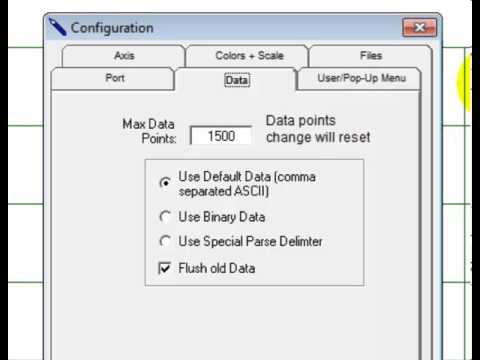Choose Use Binary Data option
The height and width of the screenshot is (360, 480).
pos(165,217)
